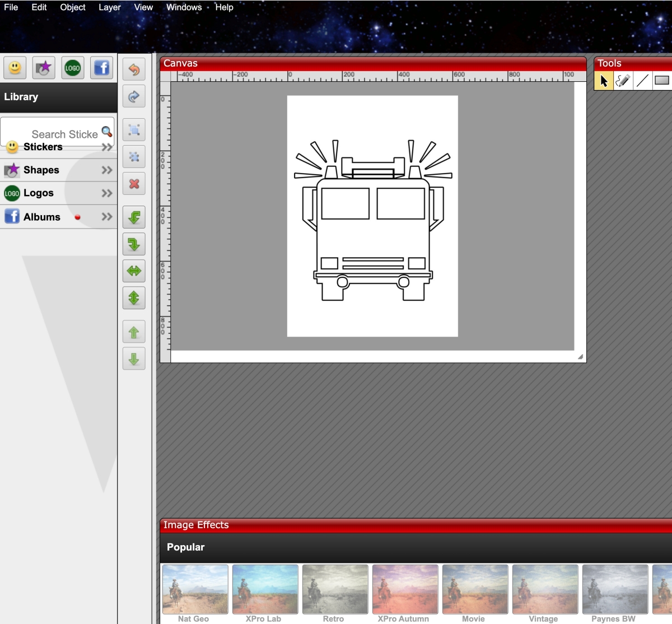Open the File menu
This screenshot has width=672, height=624.
click(11, 7)
